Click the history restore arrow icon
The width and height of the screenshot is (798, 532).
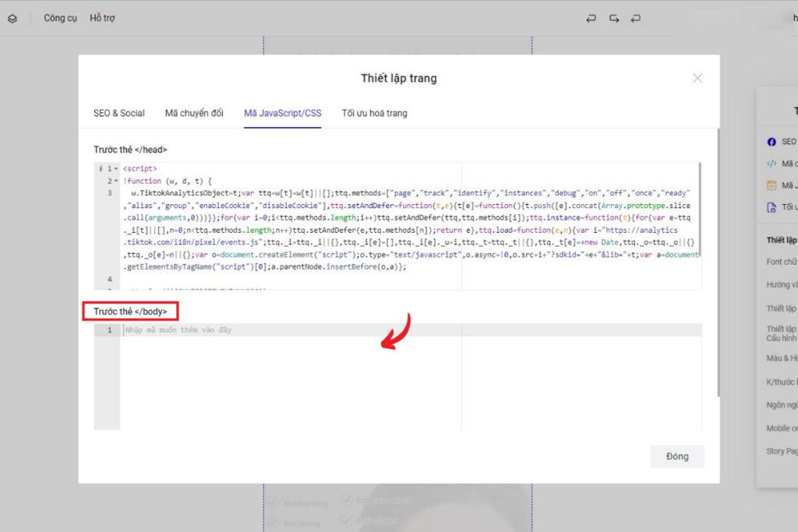636,19
